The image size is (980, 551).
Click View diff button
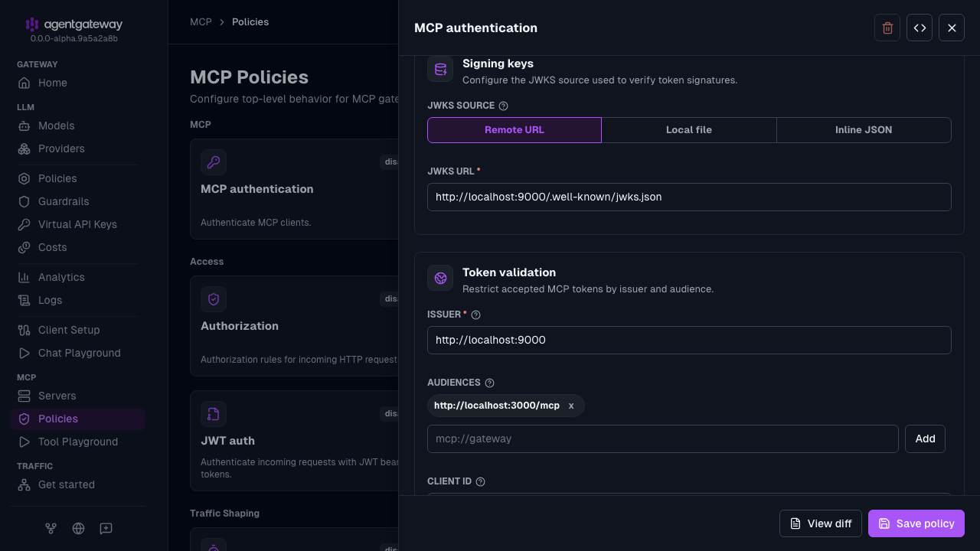pyautogui.click(x=821, y=523)
